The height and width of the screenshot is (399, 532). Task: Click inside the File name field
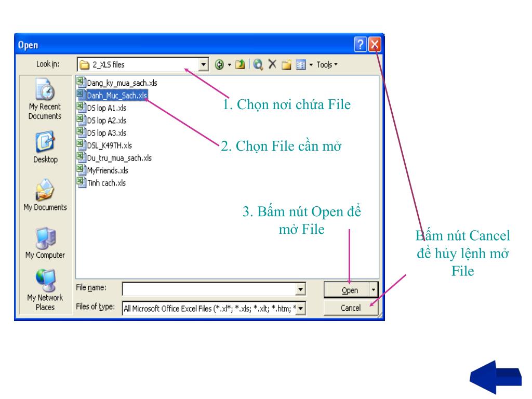[209, 289]
